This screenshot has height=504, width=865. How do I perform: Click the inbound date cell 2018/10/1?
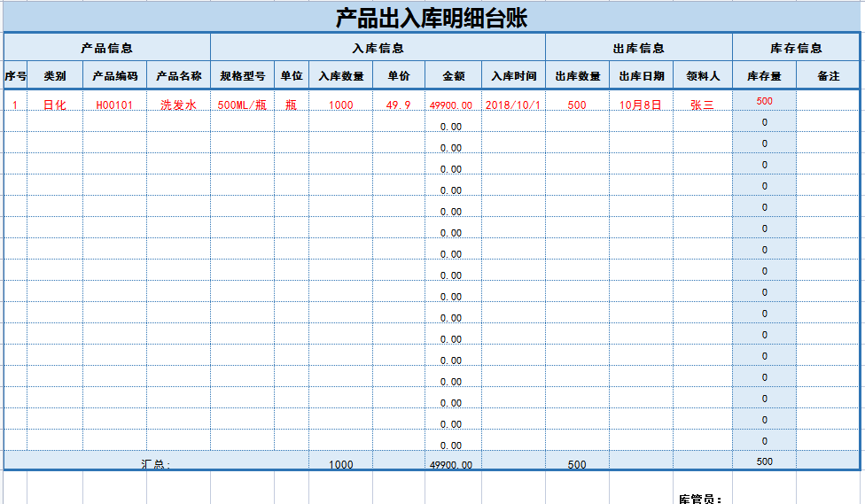click(514, 100)
